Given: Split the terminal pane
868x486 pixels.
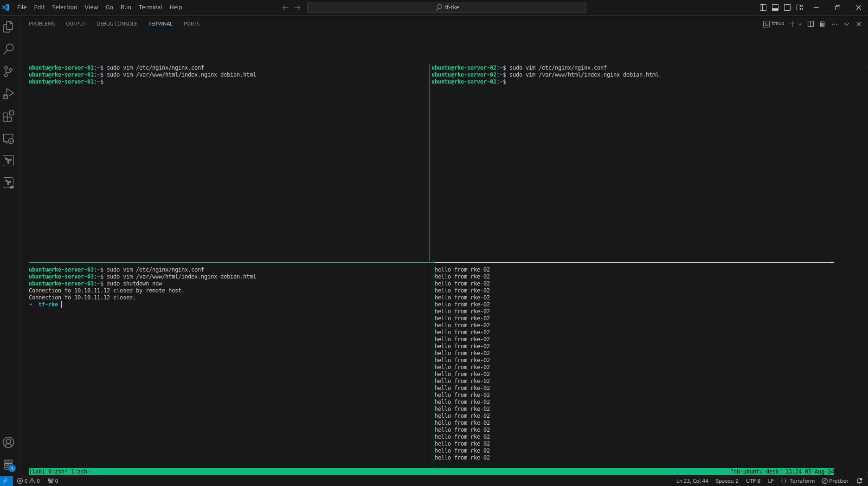Looking at the screenshot, I should 810,24.
